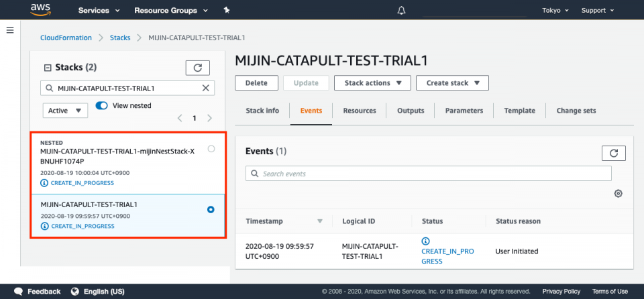Open the Active filter dropdown
Viewport: 644px width, 299px height.
click(65, 110)
